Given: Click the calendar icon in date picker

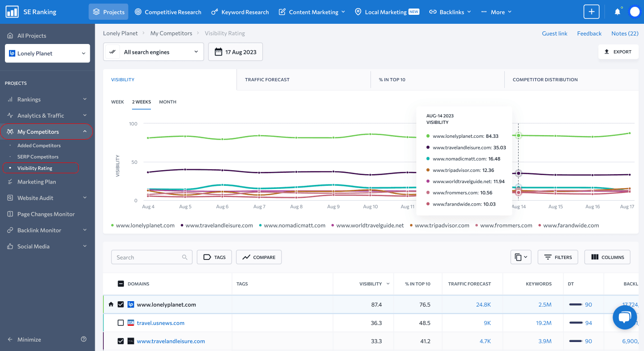Looking at the screenshot, I should coord(218,52).
